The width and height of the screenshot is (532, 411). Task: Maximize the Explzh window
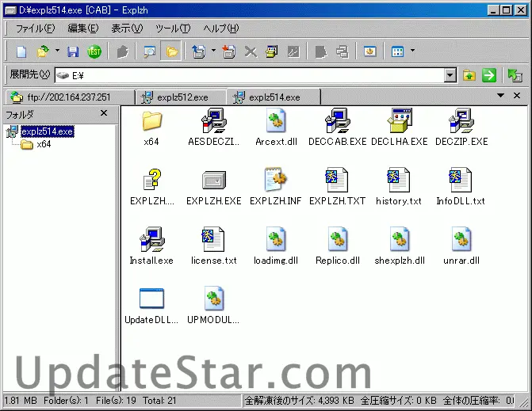coord(507,10)
